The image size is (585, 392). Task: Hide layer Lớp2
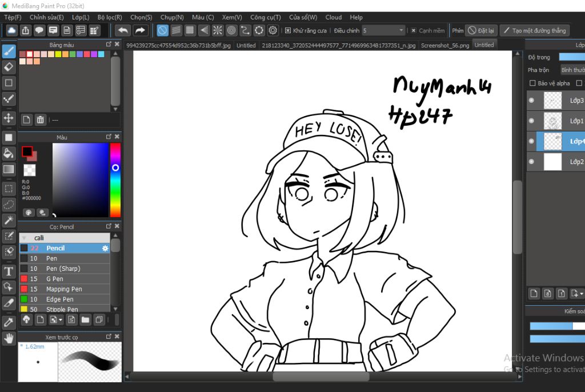pyautogui.click(x=532, y=162)
